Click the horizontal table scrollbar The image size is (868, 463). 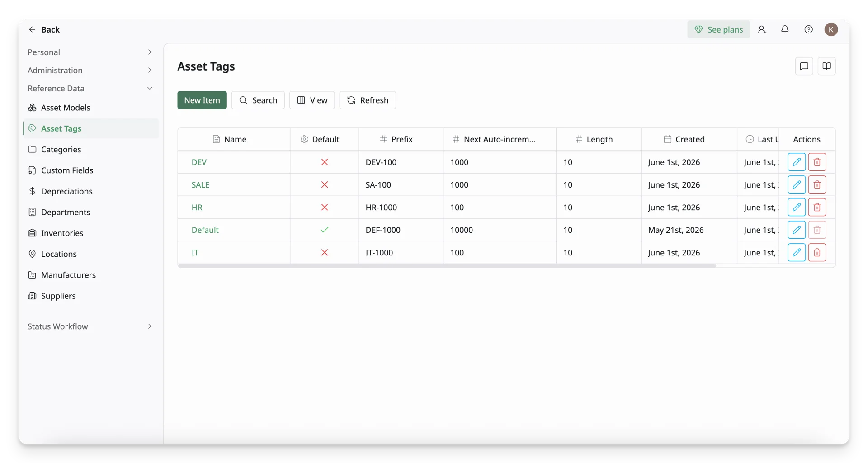click(x=447, y=266)
